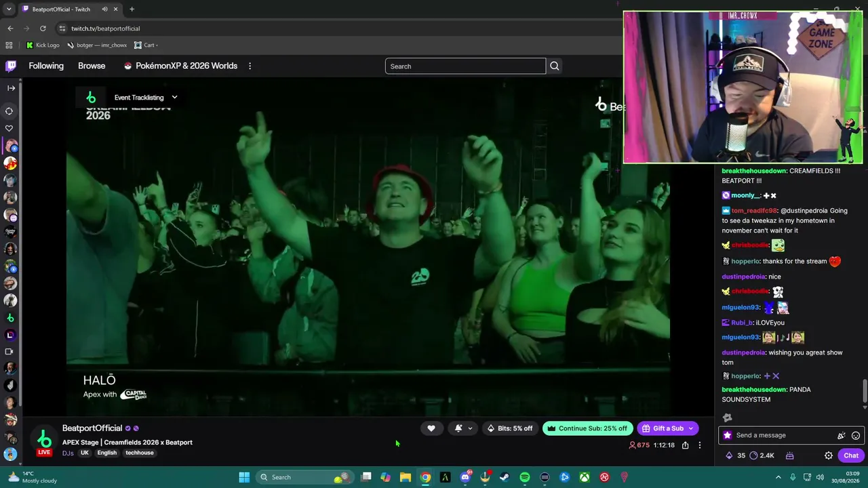Click the browser address bar
Viewport: 868px width, 488px height.
point(339,28)
